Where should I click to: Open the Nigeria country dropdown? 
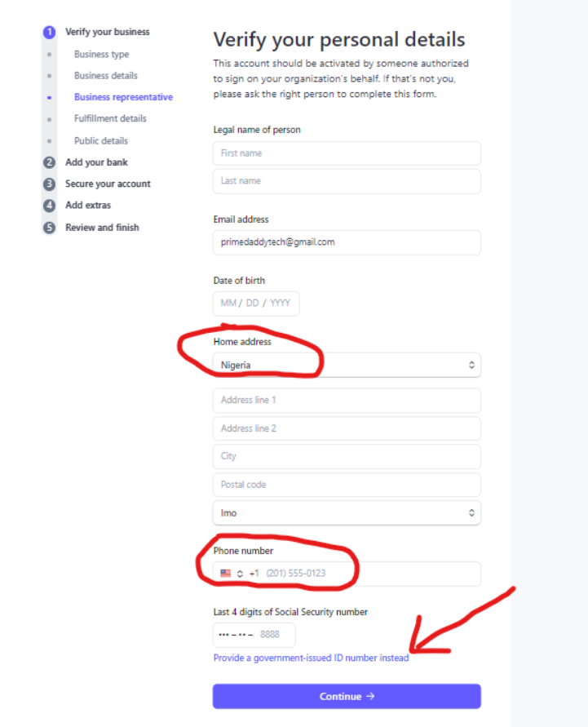coord(347,365)
